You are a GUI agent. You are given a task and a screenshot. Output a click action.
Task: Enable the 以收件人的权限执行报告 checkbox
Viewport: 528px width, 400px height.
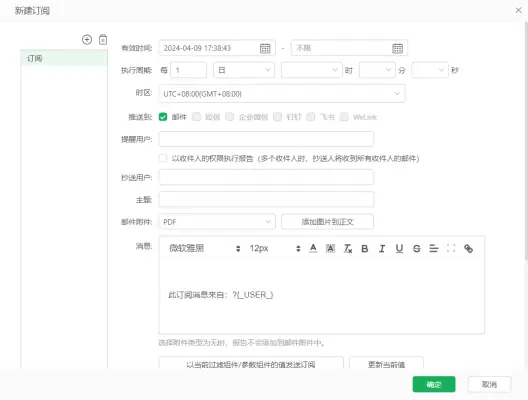(163, 158)
